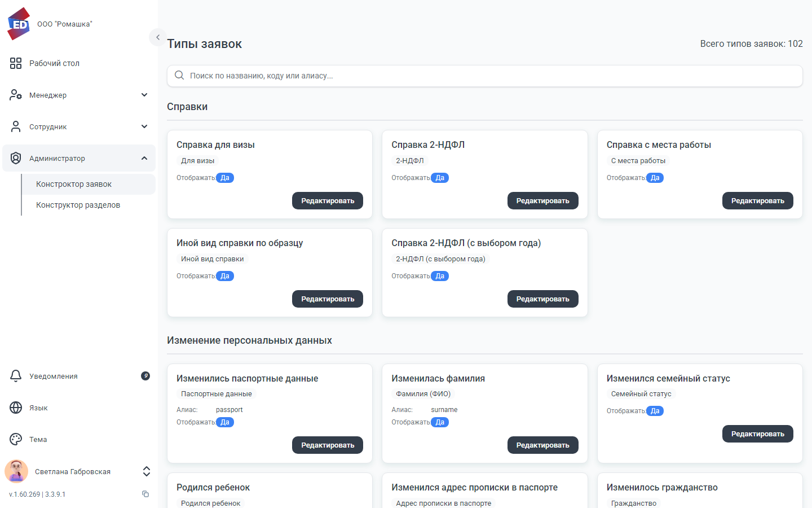The image size is (812, 508).
Task: Edit Иной вид справки по образцу
Action: 328,299
